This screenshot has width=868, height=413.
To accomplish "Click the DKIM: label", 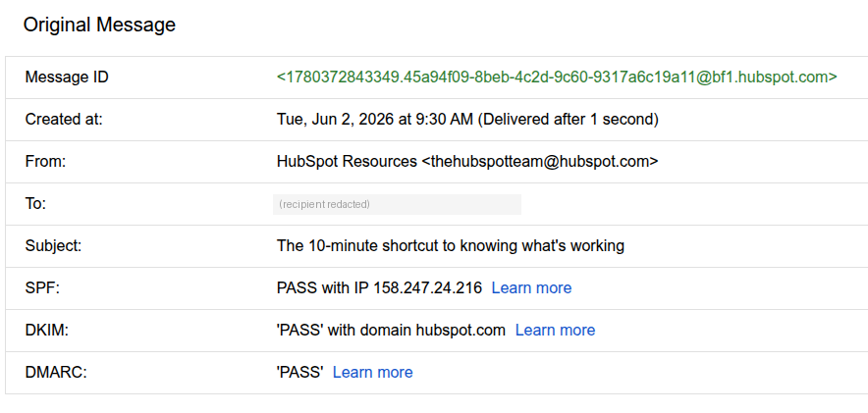I will pos(46,330).
